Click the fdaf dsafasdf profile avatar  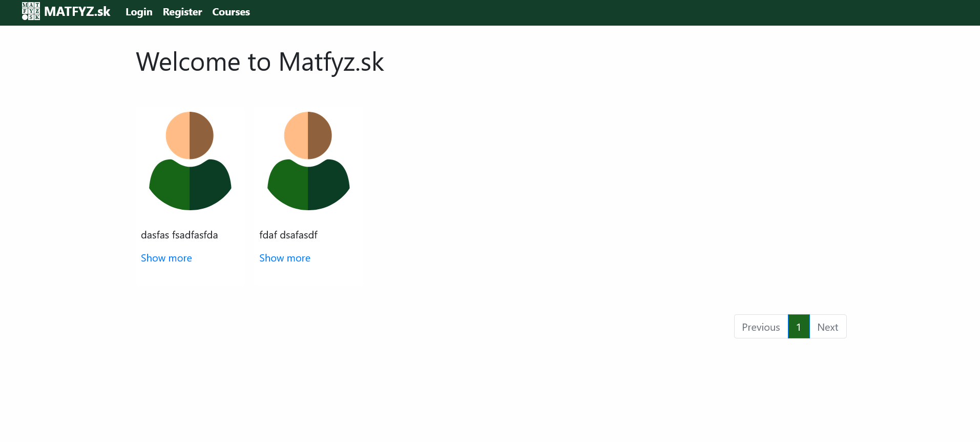pyautogui.click(x=308, y=160)
